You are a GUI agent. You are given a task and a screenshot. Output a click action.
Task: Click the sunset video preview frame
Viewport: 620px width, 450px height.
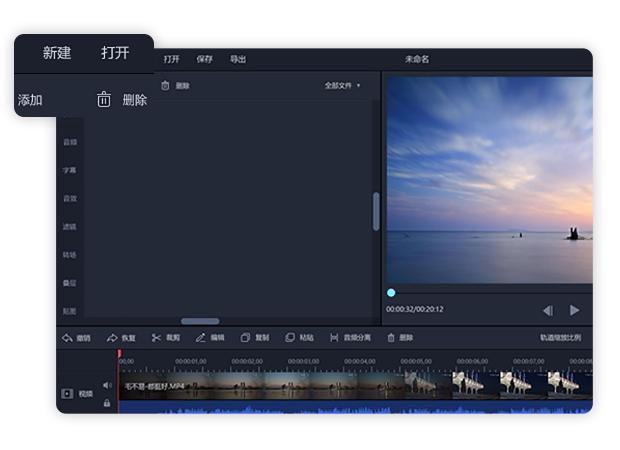point(490,180)
